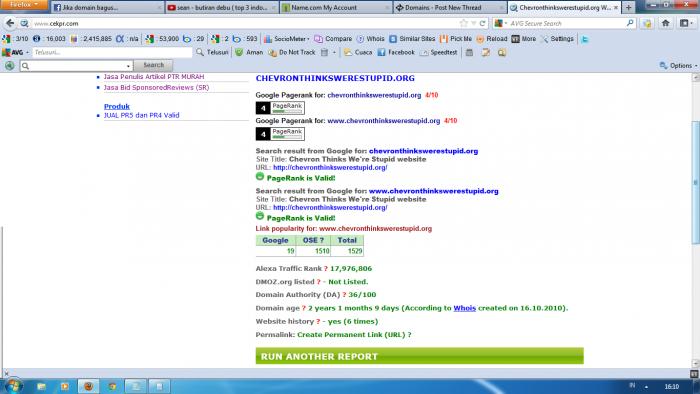
Task: Click the calculator icon after Speedtest
Action: coord(469,52)
